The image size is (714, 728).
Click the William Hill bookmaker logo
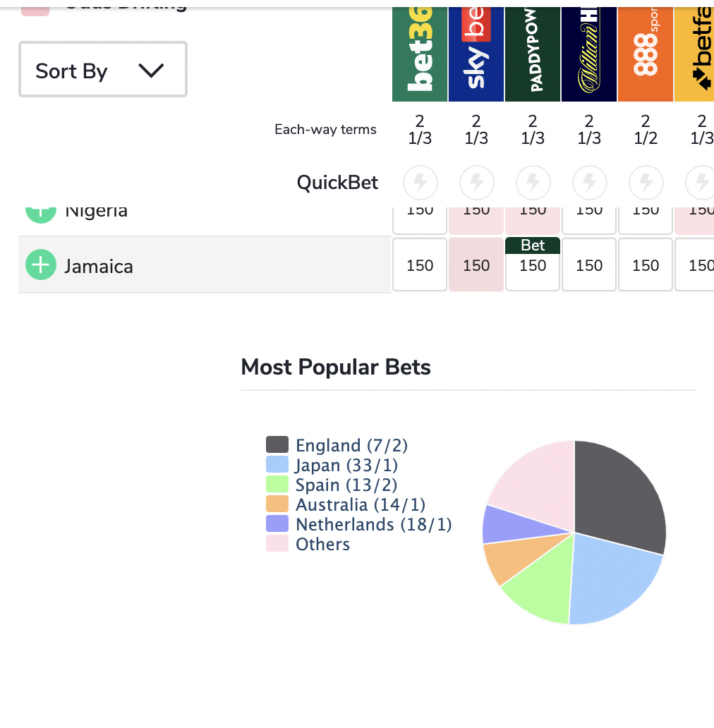[x=589, y=54]
